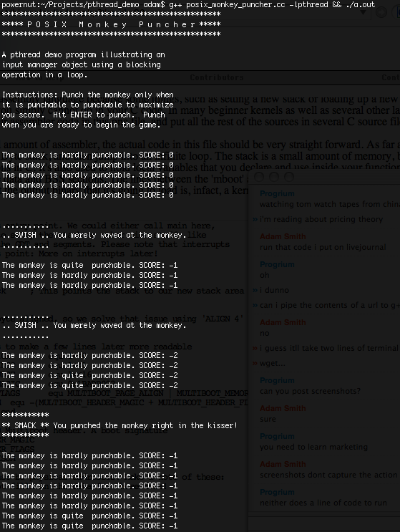Click browser text 'so we solve that issue using ALIGN 4'
The width and height of the screenshot is (400, 532).
click(x=152, y=319)
